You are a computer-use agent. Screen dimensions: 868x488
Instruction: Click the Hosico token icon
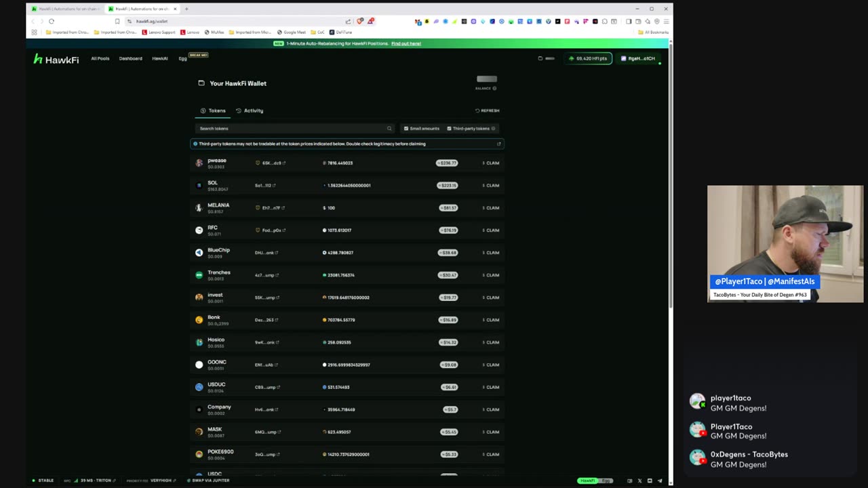[x=199, y=342]
